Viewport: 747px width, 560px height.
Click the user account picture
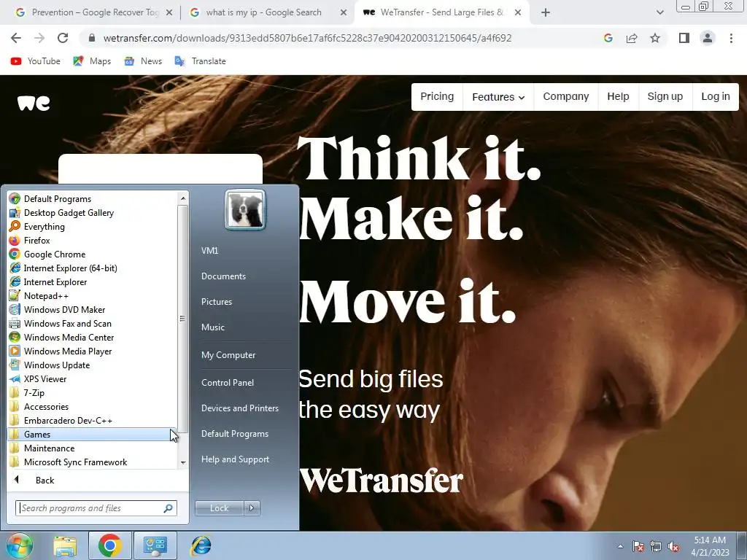pos(245,209)
